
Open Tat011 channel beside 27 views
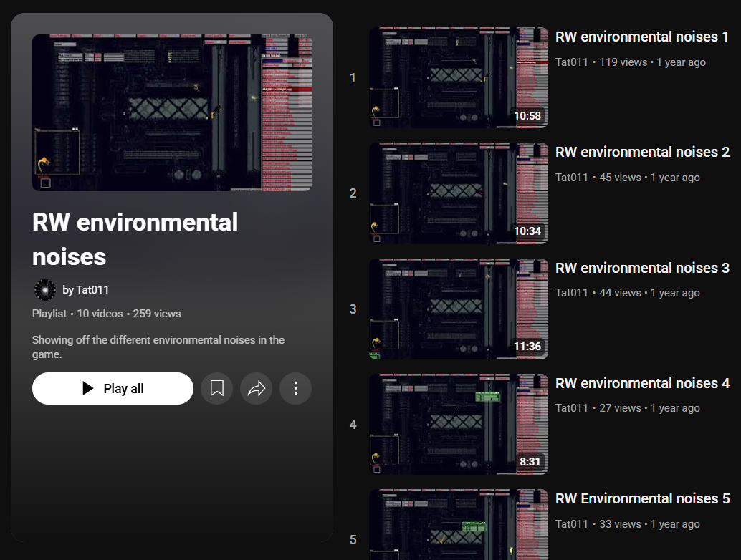pyautogui.click(x=571, y=408)
